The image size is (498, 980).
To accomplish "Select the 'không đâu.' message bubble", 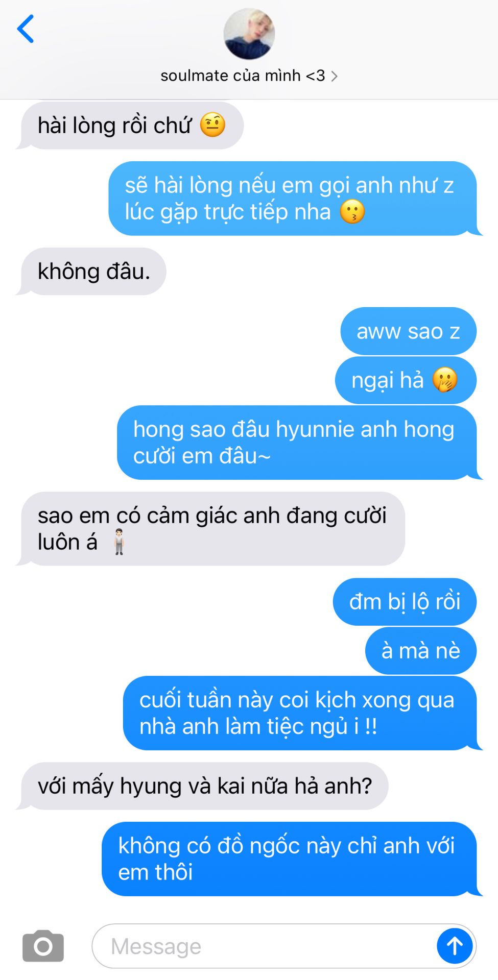I will click(93, 271).
